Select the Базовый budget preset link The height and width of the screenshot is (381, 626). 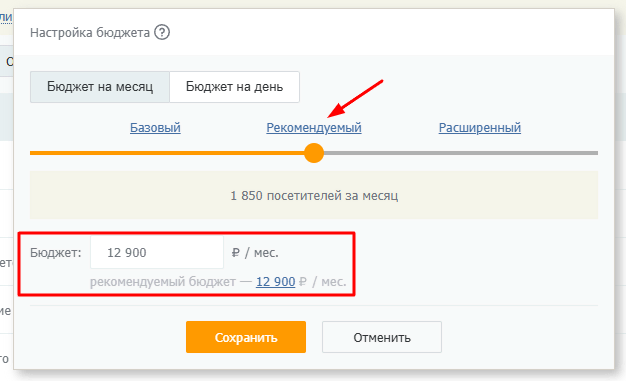coord(155,128)
